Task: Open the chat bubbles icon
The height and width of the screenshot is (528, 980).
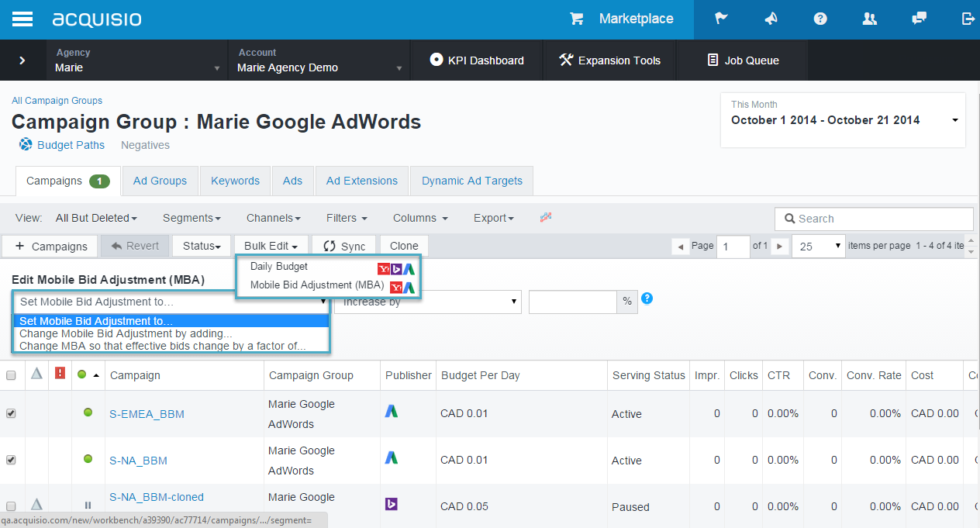Action: [920, 19]
